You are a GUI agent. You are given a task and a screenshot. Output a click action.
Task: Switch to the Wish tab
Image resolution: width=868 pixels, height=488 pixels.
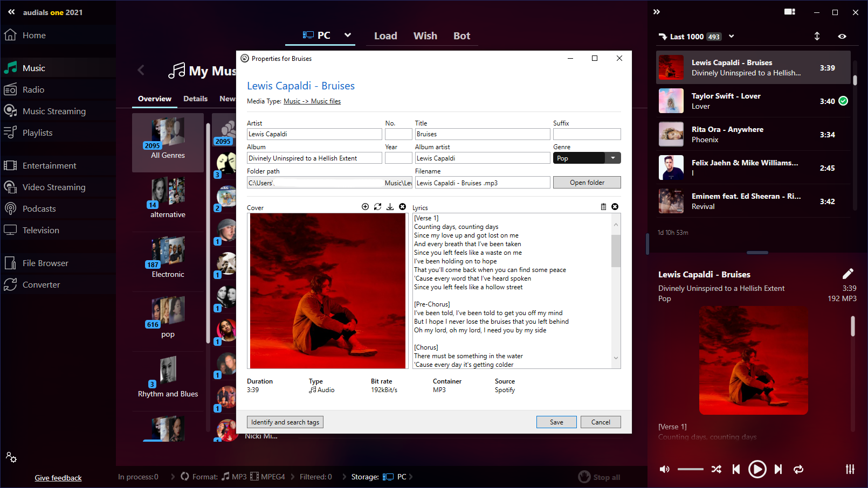tap(425, 36)
